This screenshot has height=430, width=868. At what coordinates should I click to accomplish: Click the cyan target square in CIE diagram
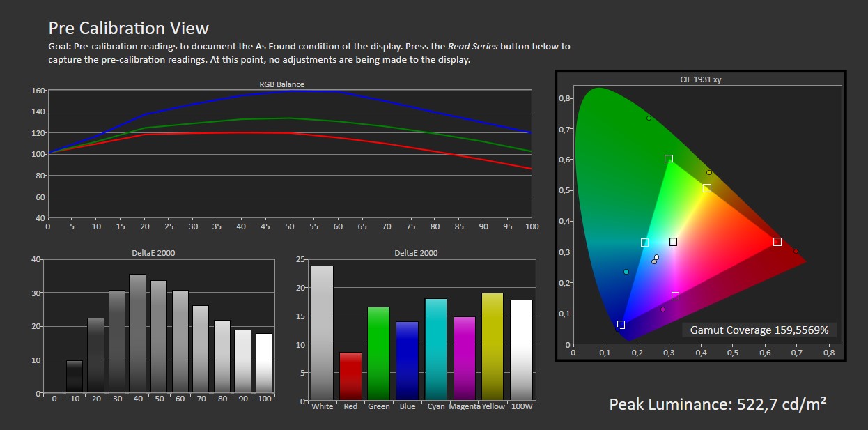(x=644, y=243)
